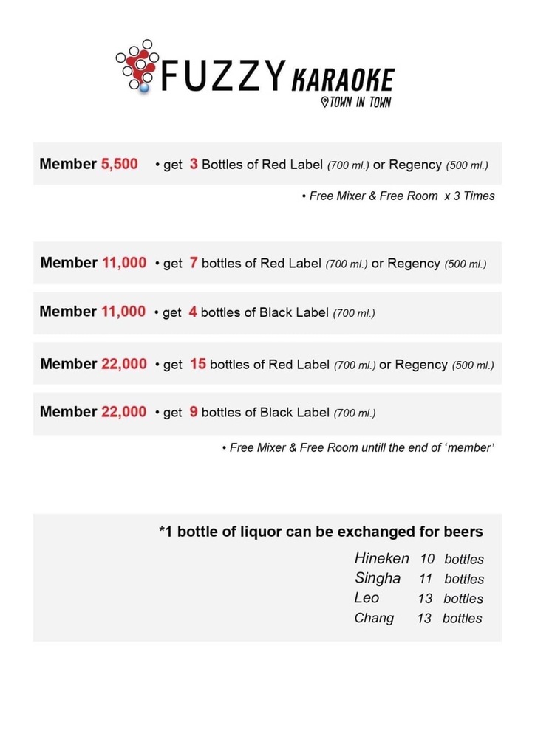The width and height of the screenshot is (535, 756).
Task: Choose the Leo 13 bottles line
Action: [419, 598]
